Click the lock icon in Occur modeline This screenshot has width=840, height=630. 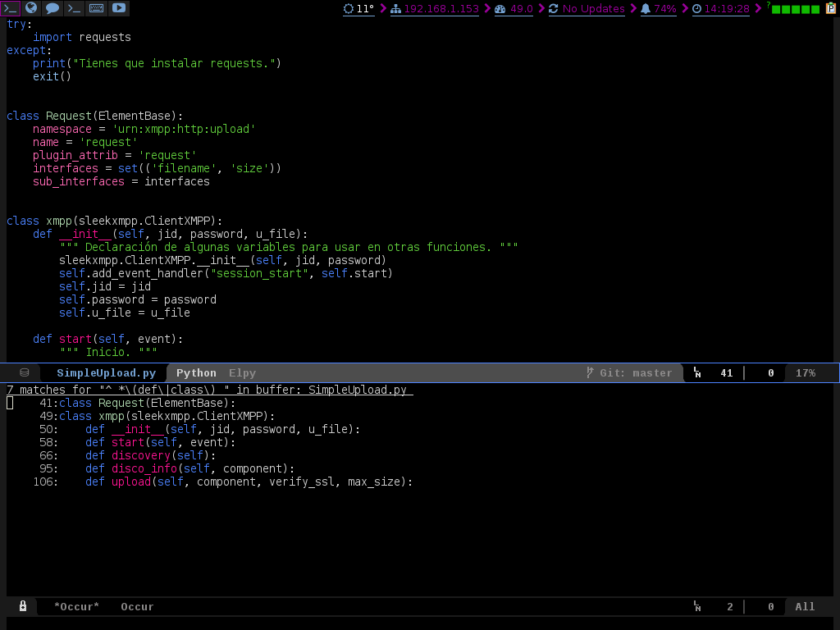[22, 606]
